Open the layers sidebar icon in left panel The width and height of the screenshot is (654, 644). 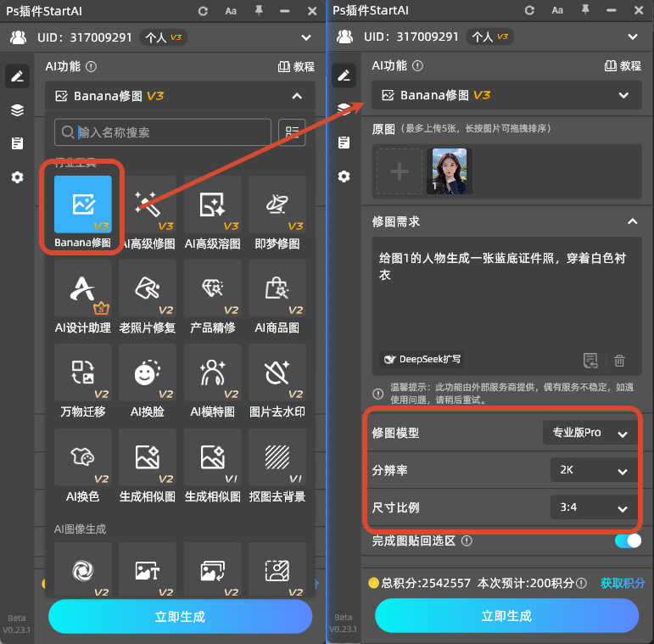[x=17, y=110]
